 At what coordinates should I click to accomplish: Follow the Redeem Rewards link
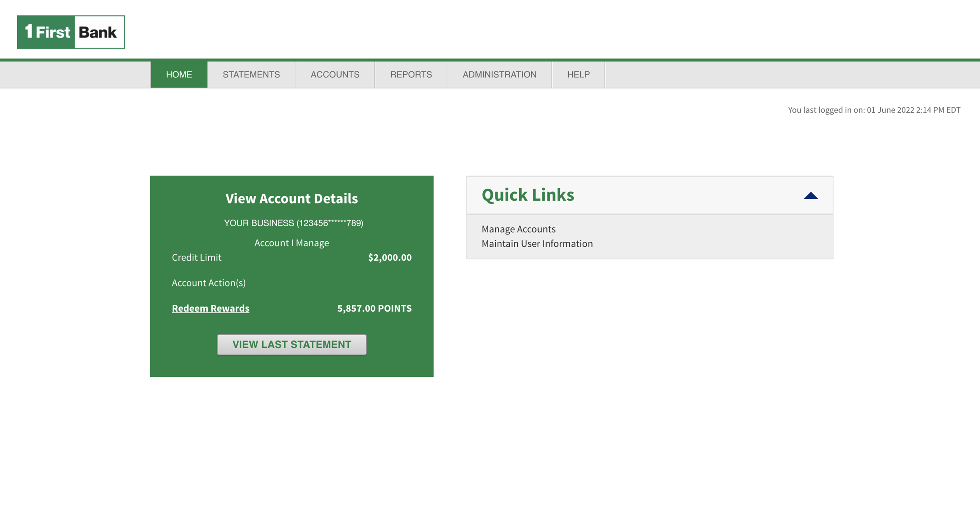click(210, 308)
